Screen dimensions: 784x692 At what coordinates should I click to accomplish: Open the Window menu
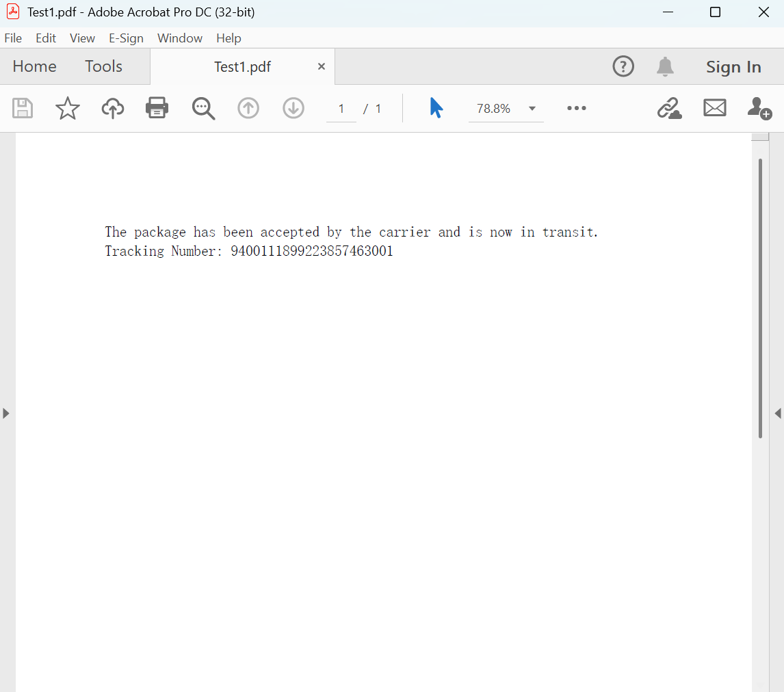point(179,38)
